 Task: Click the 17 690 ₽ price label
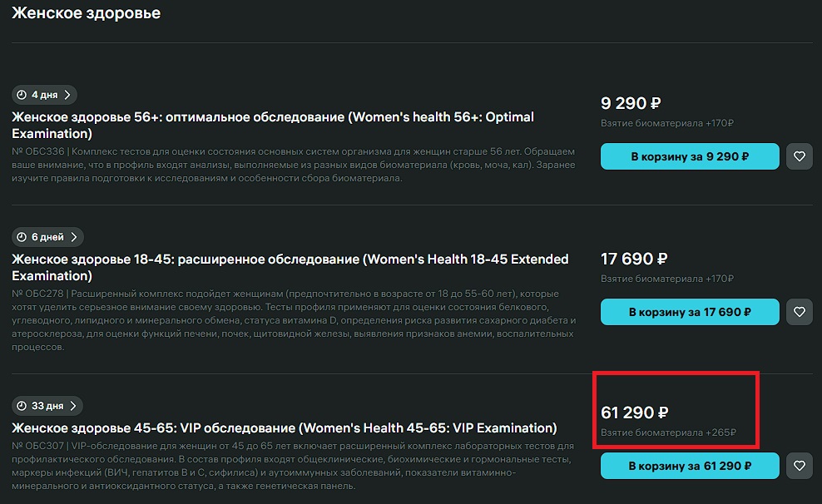634,259
